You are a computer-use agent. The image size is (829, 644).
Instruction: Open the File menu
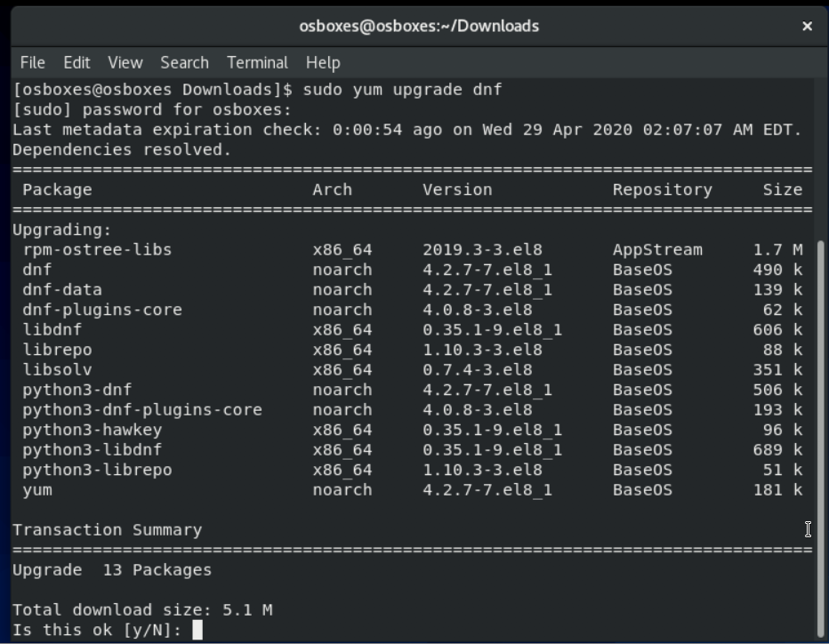32,62
